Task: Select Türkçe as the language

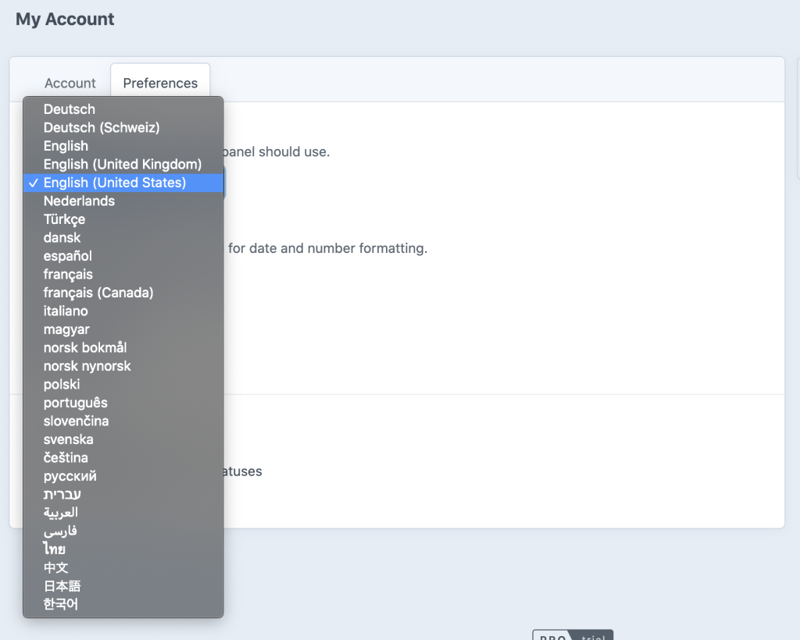Action: point(64,219)
